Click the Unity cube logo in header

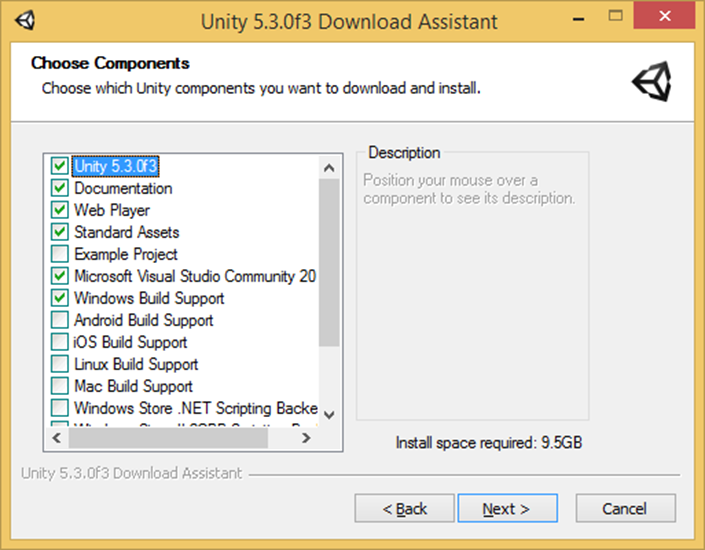[x=652, y=81]
